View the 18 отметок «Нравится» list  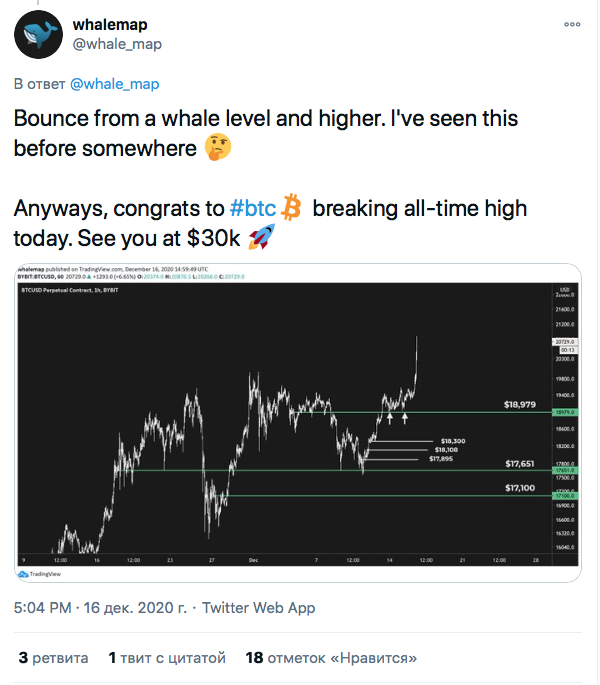[330, 658]
